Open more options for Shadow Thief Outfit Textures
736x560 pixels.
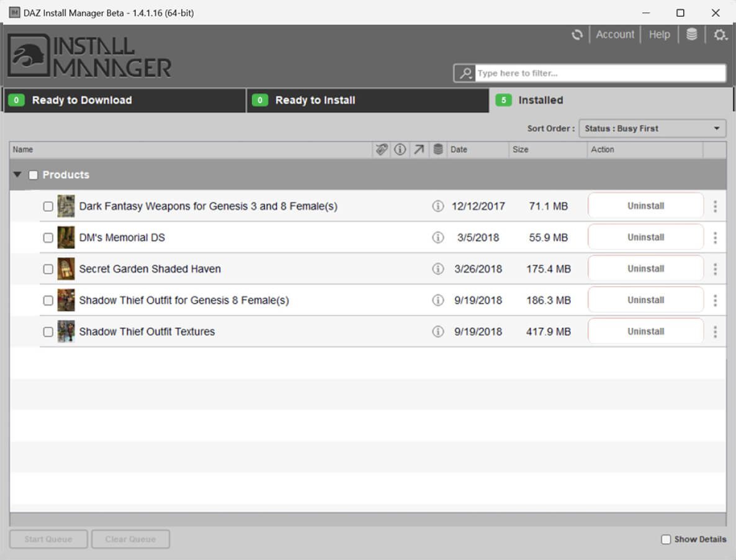pos(715,332)
